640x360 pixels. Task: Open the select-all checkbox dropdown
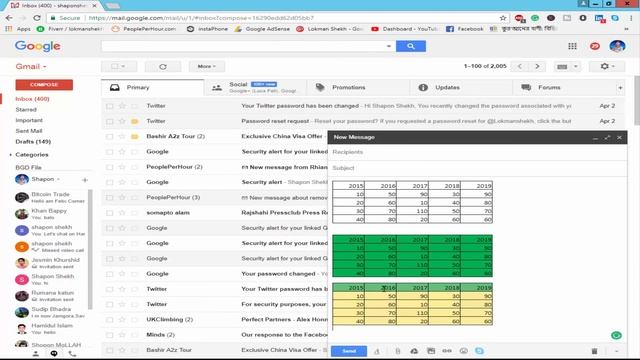coord(119,67)
